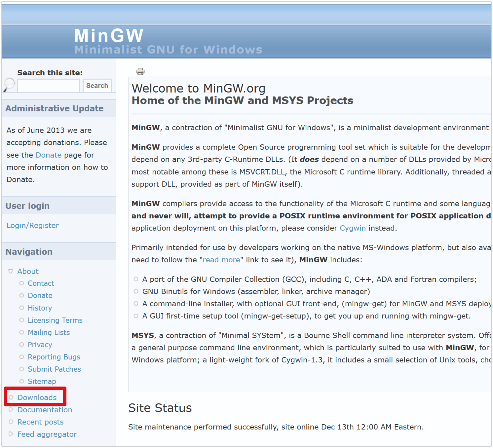The image size is (493, 448).
Task: Click the Cygwin link in the article
Action: pos(352,228)
